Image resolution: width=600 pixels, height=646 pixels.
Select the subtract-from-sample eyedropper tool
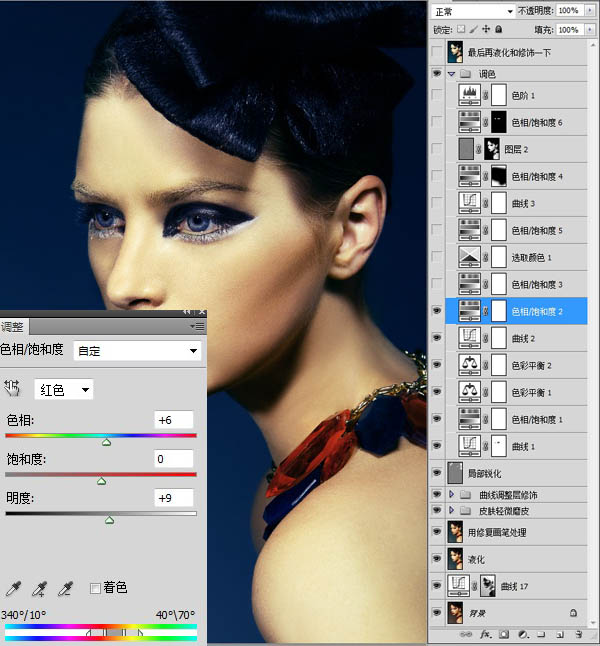[67, 589]
